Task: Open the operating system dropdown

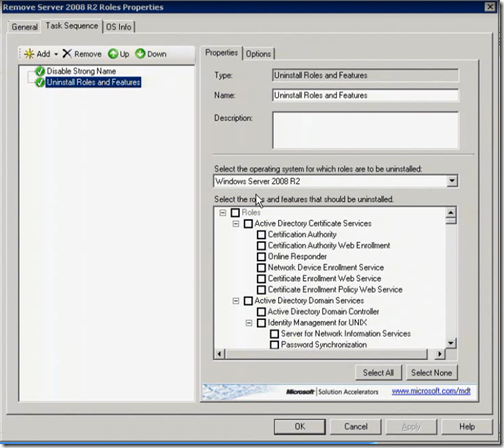Action: coord(452,181)
